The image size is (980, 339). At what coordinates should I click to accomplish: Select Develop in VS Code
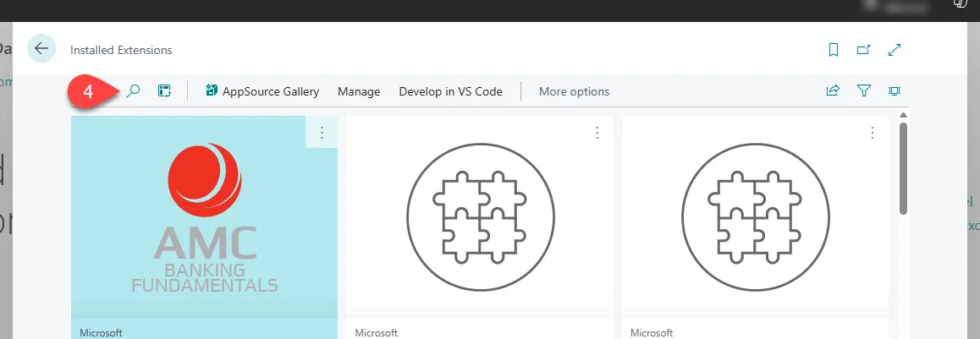click(450, 91)
